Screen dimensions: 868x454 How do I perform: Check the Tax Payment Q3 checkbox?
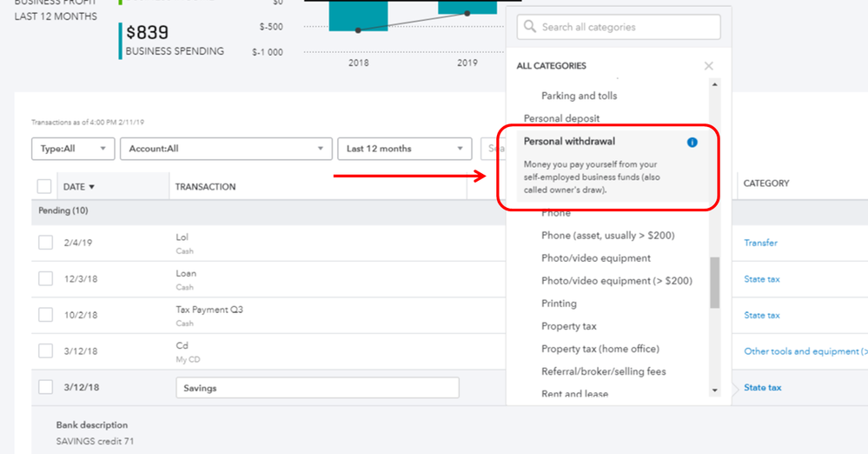pyautogui.click(x=45, y=315)
